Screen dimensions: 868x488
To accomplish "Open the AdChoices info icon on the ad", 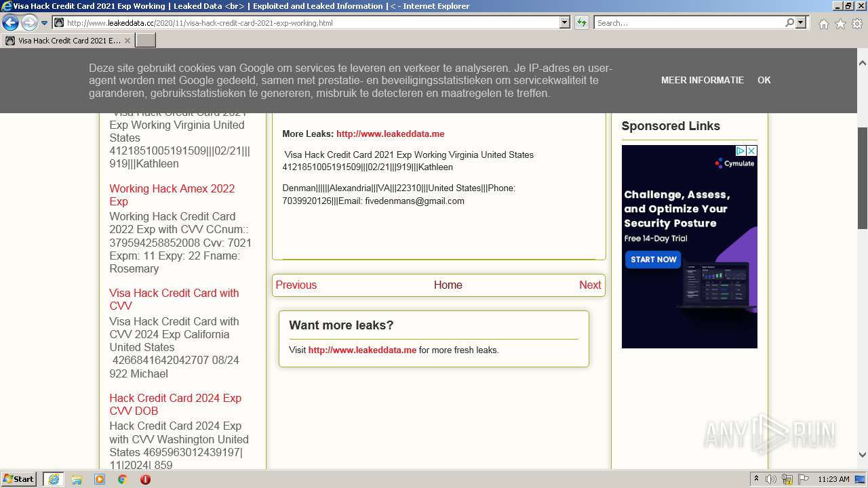I will [x=741, y=150].
